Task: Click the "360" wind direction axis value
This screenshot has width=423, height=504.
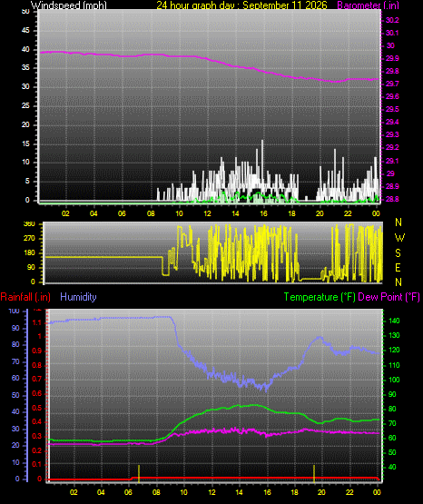Action: [29, 224]
